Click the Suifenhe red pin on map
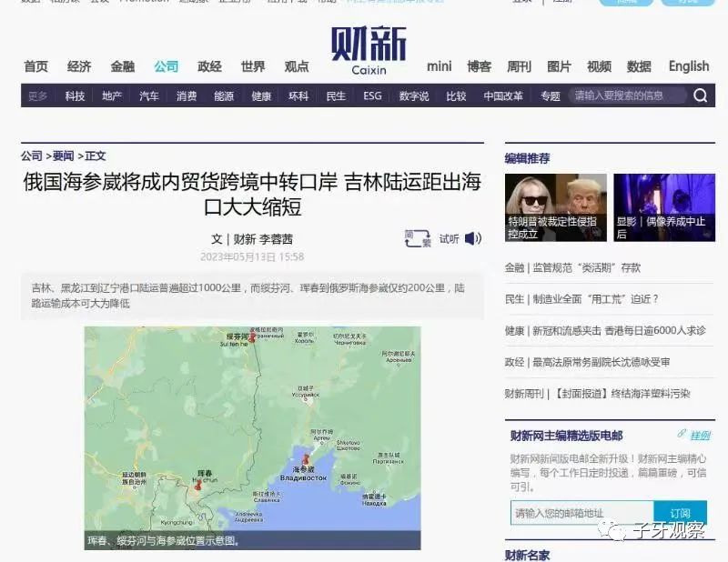Image resolution: width=728 pixels, height=562 pixels. tap(252, 337)
